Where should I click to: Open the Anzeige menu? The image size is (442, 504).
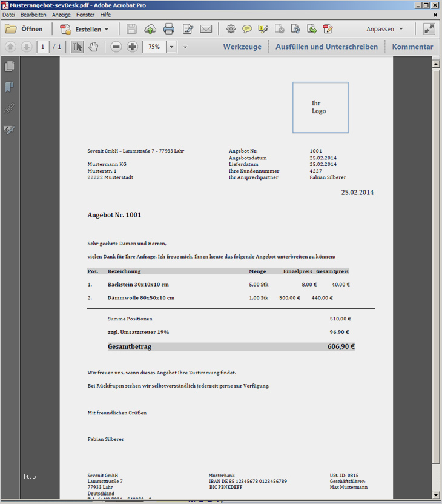click(61, 15)
